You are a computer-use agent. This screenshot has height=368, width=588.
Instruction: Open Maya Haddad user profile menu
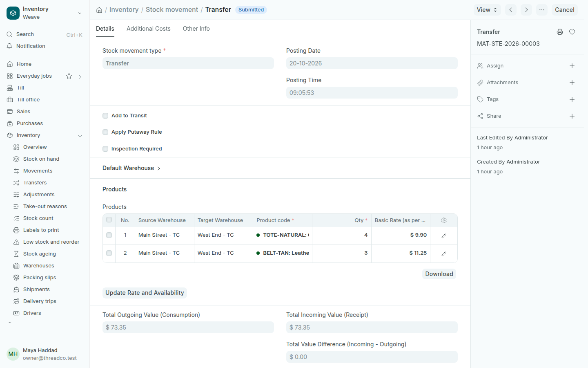click(45, 354)
